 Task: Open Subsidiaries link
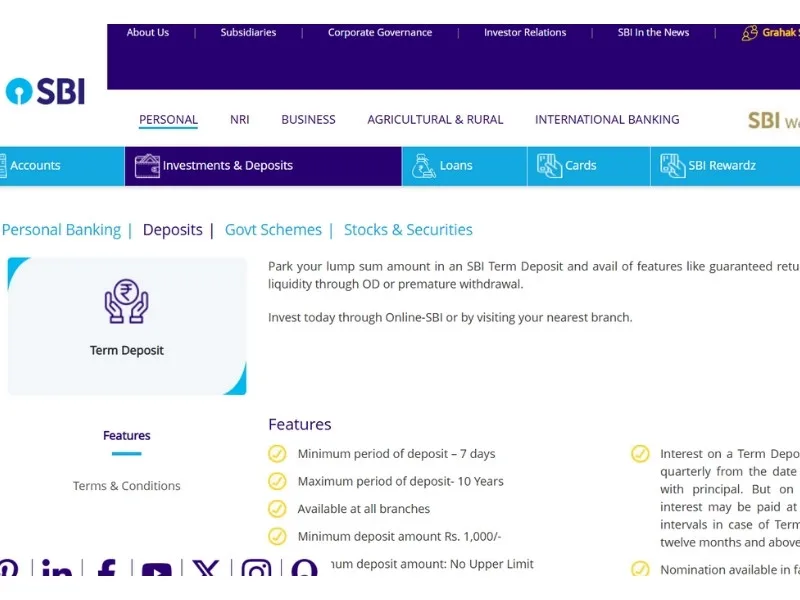pyautogui.click(x=248, y=32)
